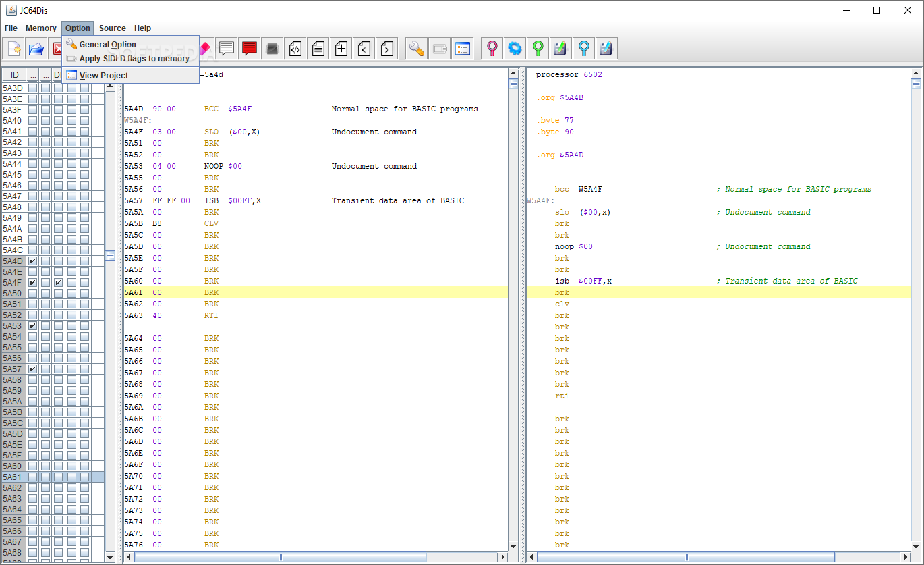Click the red comment bubble icon
The height and width of the screenshot is (565, 924).
[x=250, y=49]
